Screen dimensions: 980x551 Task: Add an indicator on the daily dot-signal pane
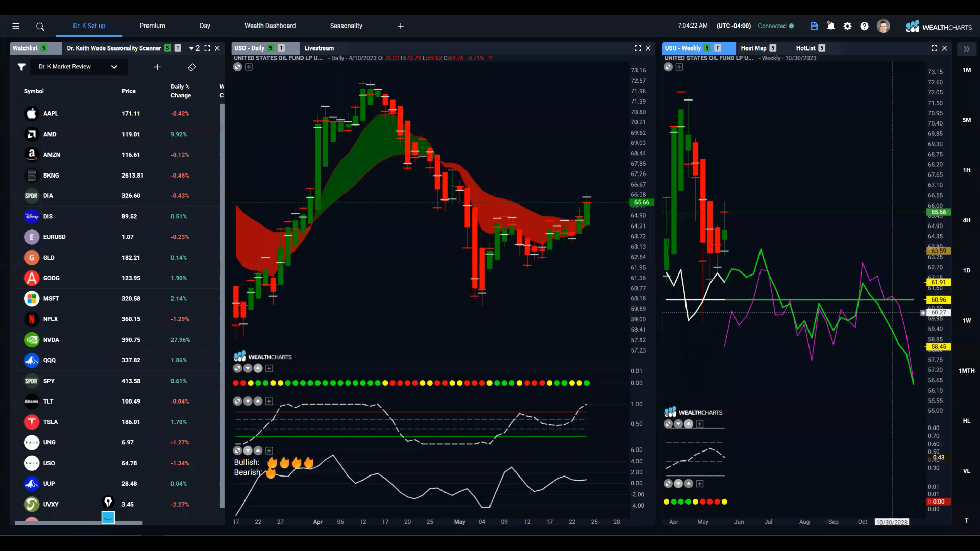pos(269,368)
